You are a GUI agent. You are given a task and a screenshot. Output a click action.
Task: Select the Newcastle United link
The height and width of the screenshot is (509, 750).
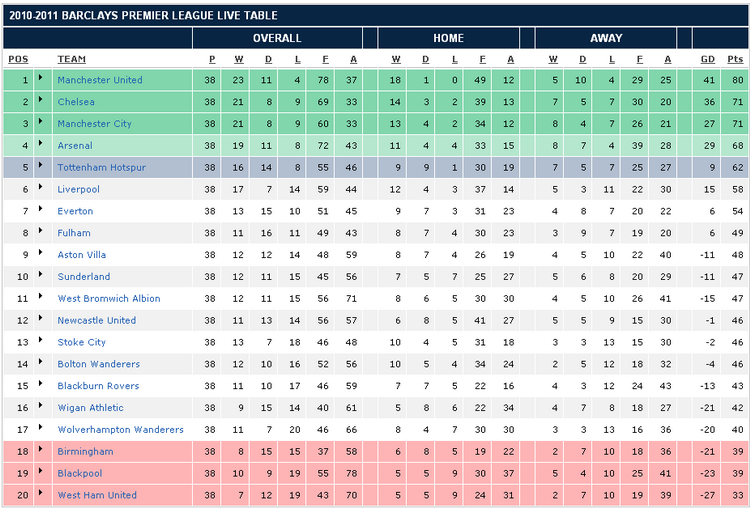point(96,320)
